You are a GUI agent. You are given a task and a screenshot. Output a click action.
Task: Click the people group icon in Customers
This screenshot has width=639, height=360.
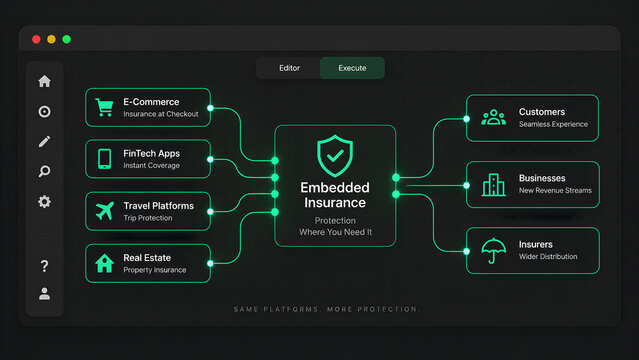point(494,117)
